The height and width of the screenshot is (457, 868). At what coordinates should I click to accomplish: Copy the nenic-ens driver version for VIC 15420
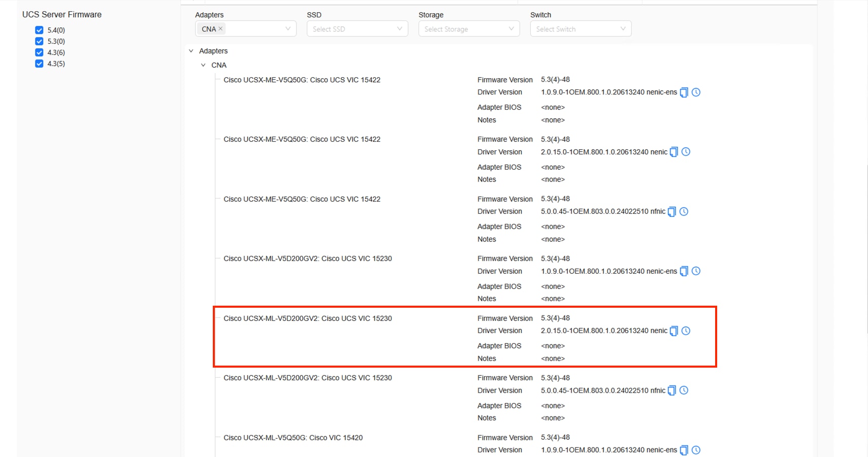tap(683, 450)
